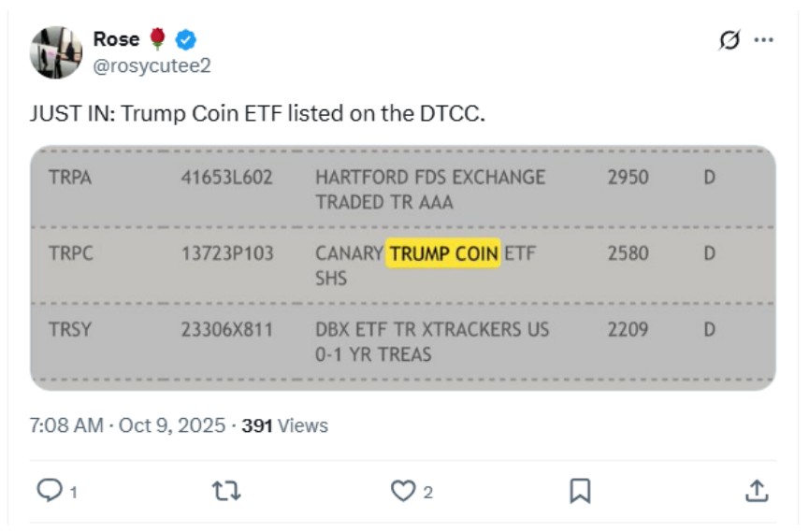The height and width of the screenshot is (532, 809).
Task: Reply to the post via speech bubble icon
Action: click(x=48, y=490)
